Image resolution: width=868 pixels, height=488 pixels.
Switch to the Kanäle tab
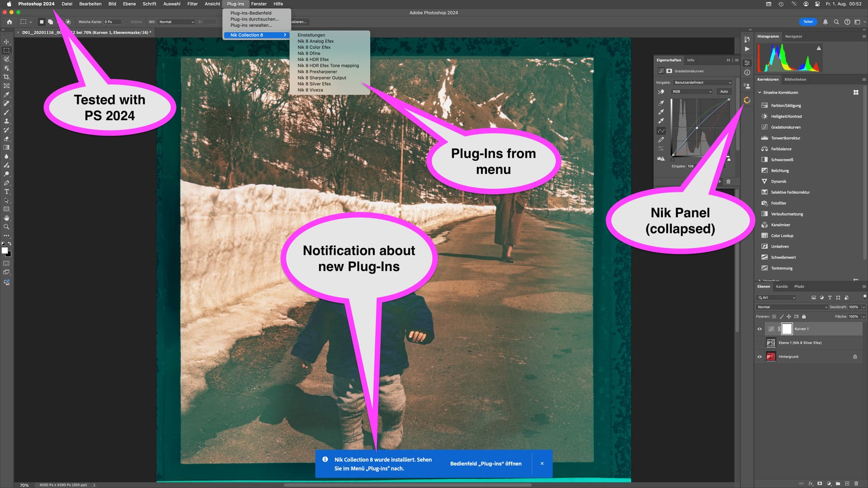782,286
